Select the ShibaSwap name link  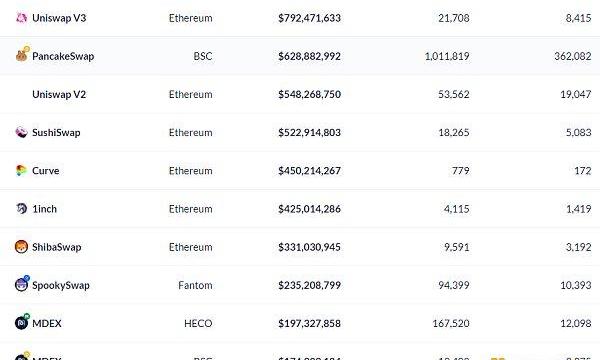tap(57, 247)
